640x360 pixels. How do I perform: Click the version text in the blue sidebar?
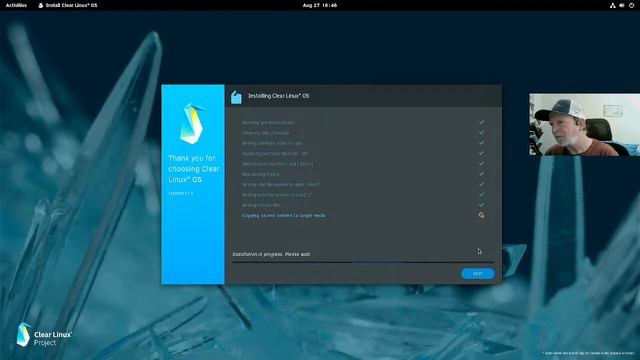click(181, 193)
